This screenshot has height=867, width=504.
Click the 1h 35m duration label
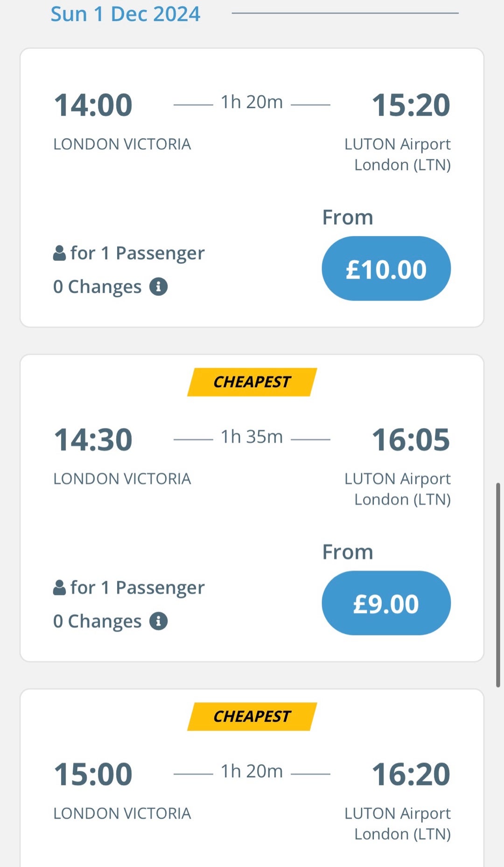(252, 437)
